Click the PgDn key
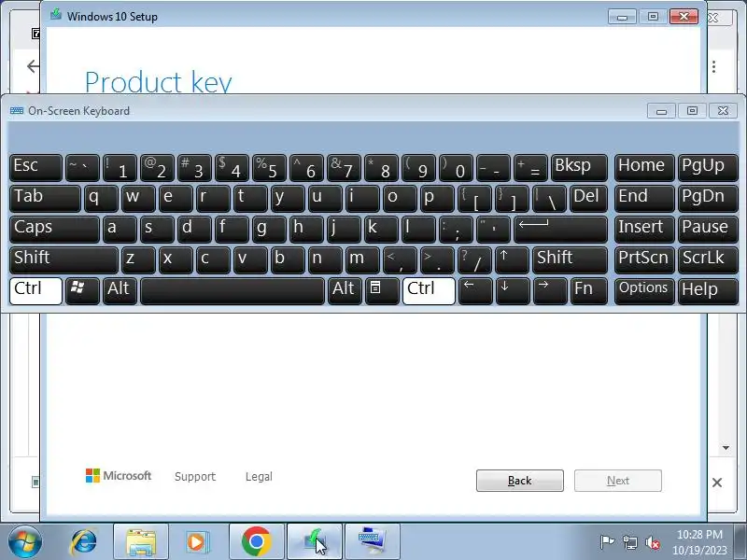 click(708, 199)
